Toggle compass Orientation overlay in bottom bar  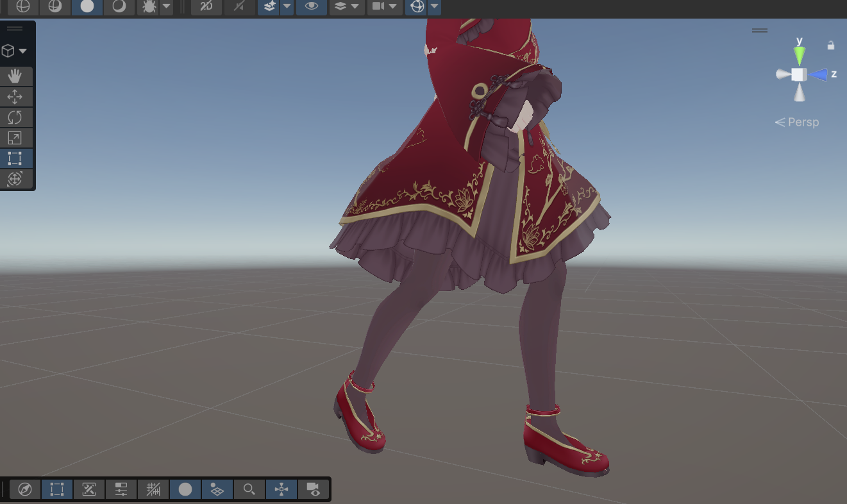25,490
